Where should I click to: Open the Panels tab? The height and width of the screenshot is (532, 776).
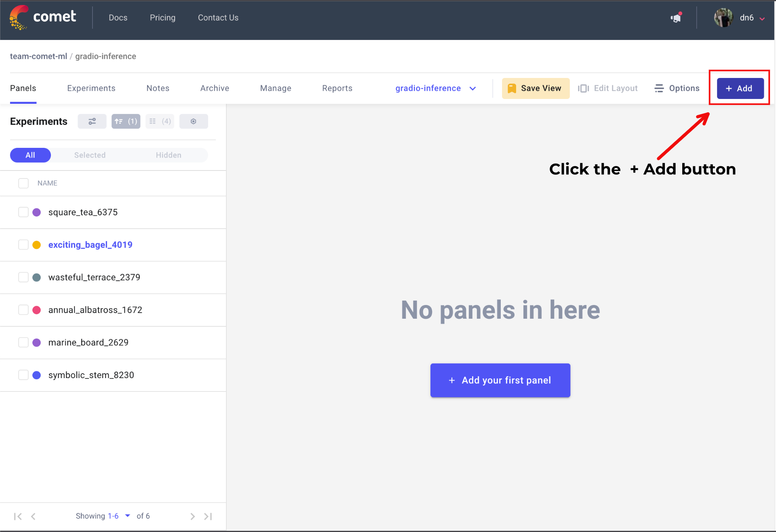click(x=23, y=88)
